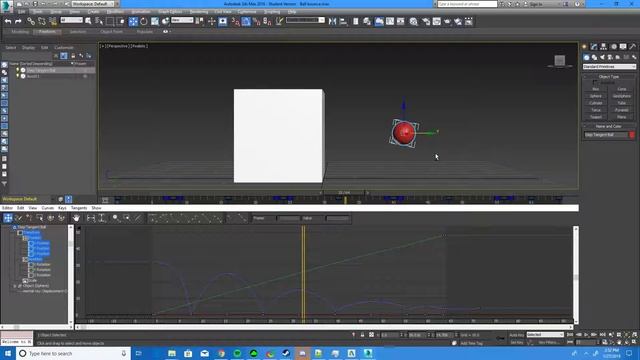Screen dimensions: 640x360
Task: Open the Edit menu in main menu bar
Action: (x=22, y=12)
